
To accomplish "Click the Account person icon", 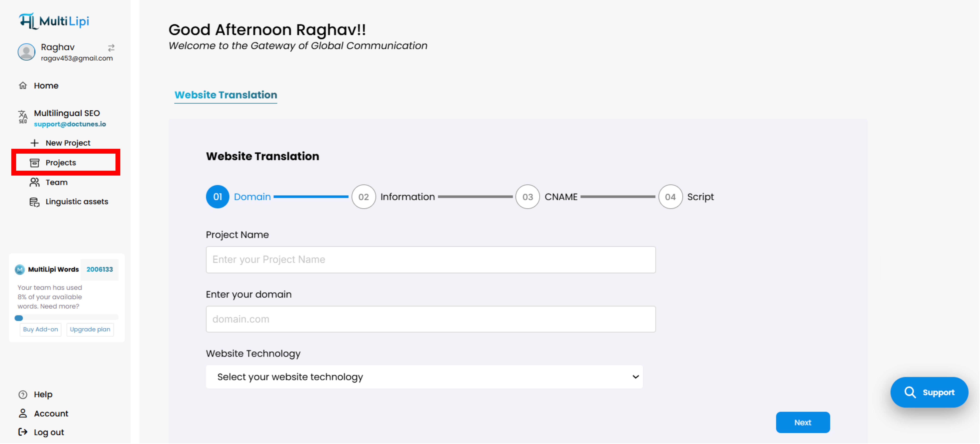I will tap(23, 414).
